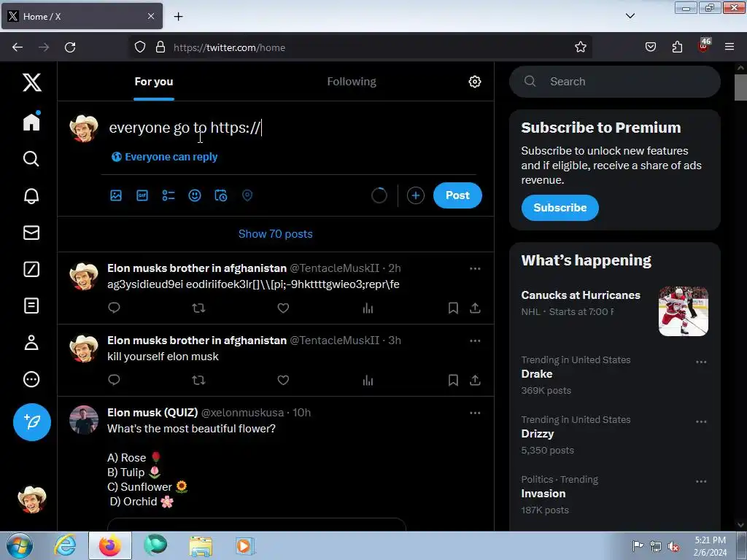
Task: Open account menu via bottom sidebar avatar
Action: point(32,499)
